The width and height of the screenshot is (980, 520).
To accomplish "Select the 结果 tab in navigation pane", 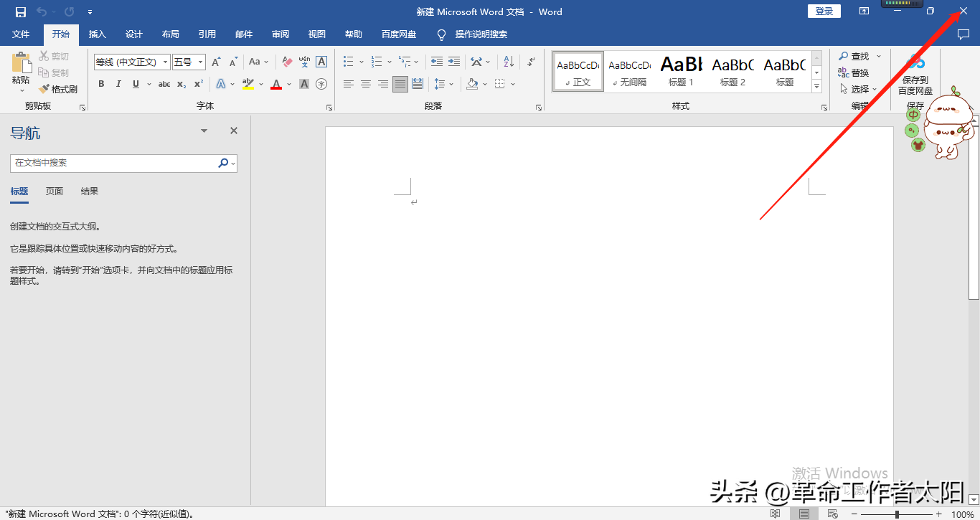I will point(90,192).
